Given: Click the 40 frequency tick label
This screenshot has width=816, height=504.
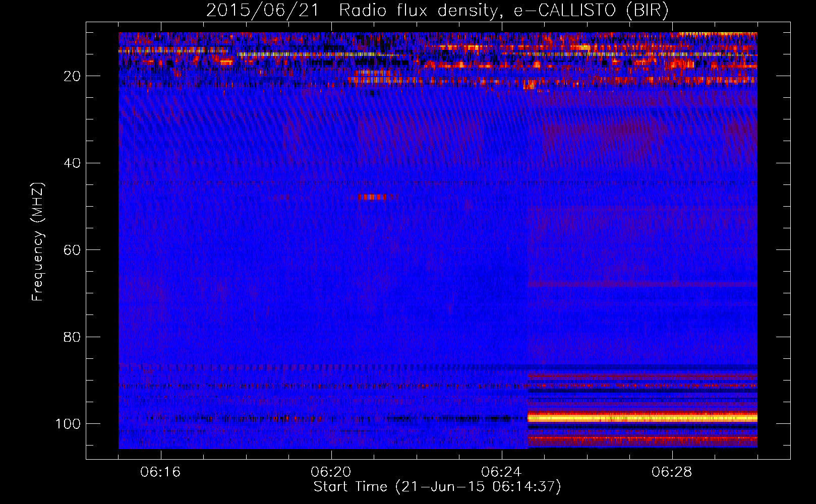Looking at the screenshot, I should [73, 163].
